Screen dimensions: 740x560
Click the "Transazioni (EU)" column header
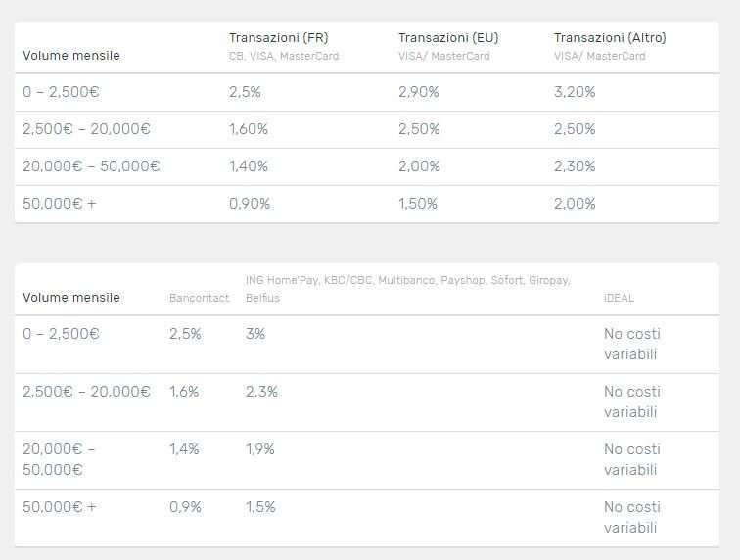448,37
